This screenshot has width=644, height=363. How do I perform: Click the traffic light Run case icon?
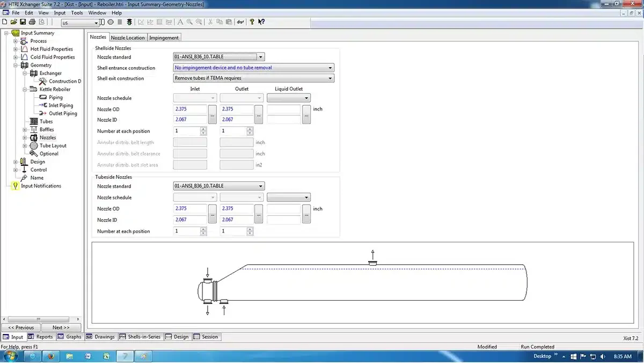129,22
